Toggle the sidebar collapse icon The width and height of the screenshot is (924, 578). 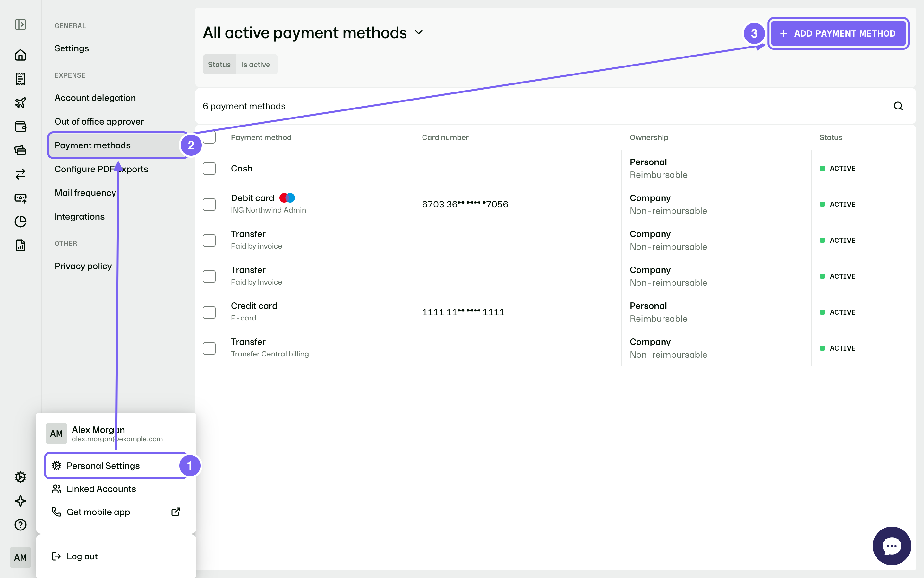pos(20,24)
